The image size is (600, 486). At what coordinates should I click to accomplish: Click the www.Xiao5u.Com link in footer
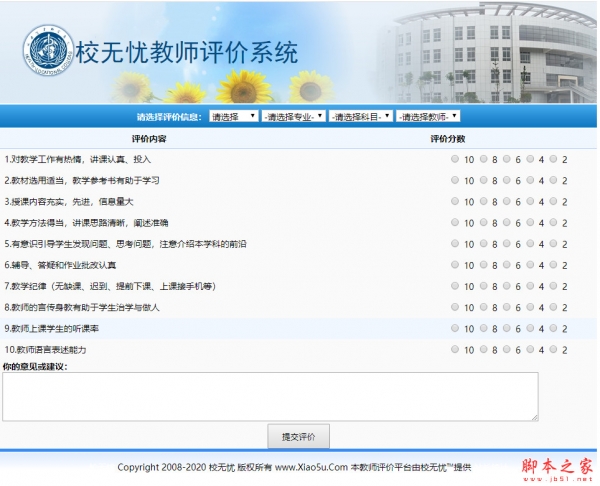click(x=311, y=467)
